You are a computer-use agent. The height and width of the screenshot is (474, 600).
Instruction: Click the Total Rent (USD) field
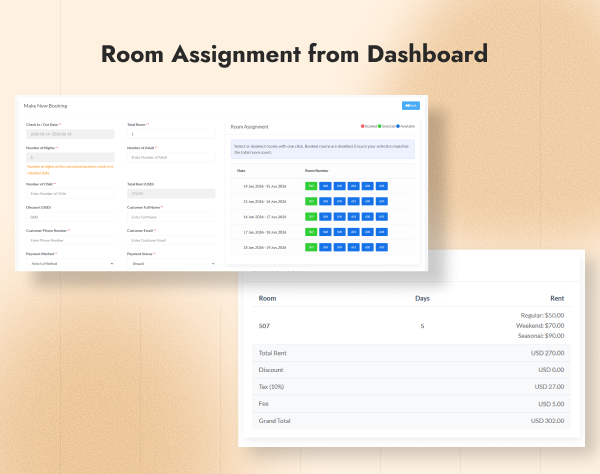coord(171,194)
